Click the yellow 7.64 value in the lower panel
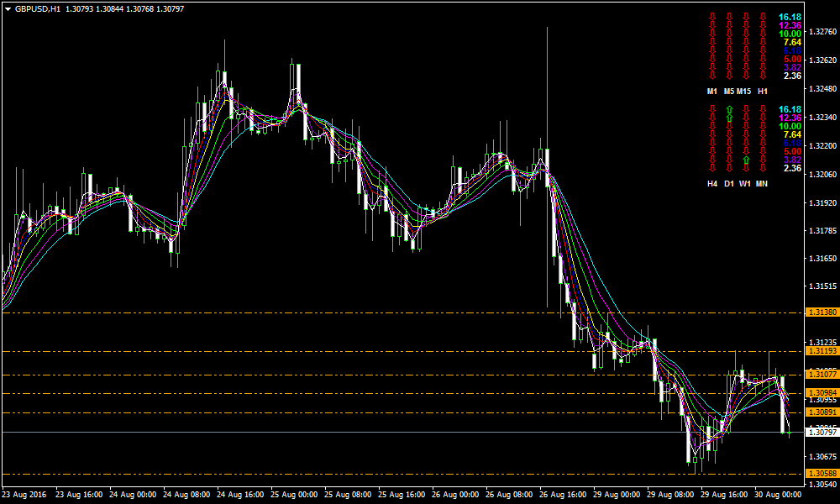840x504 pixels. click(791, 134)
